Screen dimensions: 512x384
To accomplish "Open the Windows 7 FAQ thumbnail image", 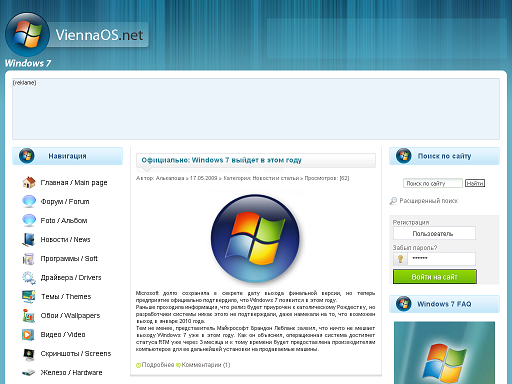I will tap(444, 353).
